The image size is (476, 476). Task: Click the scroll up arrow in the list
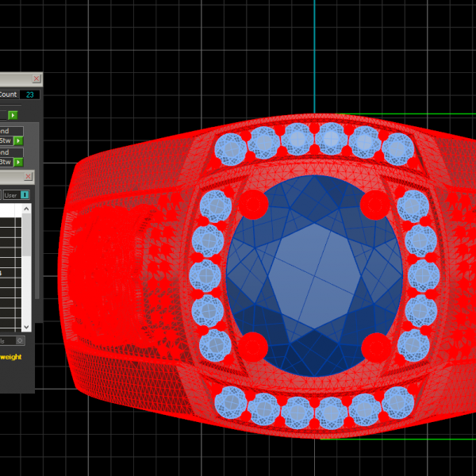pos(26,209)
